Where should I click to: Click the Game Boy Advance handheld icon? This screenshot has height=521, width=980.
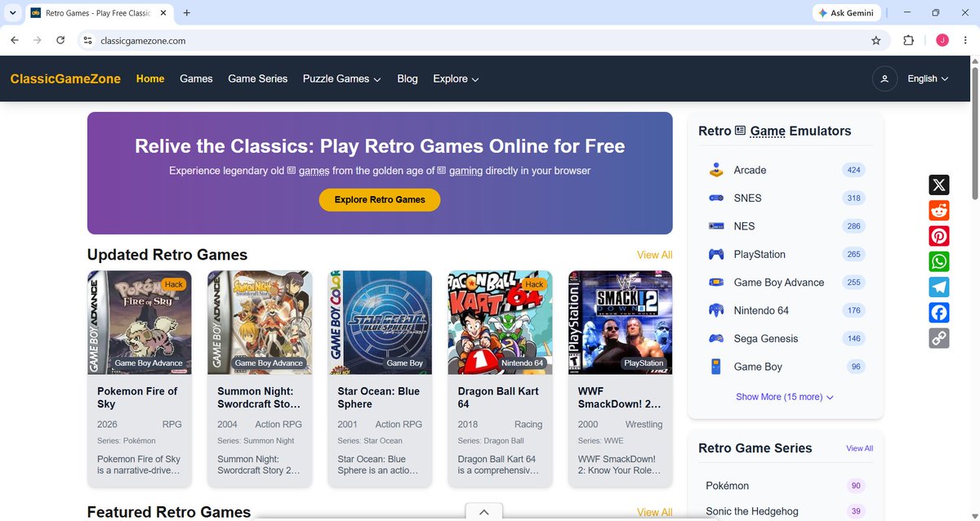[x=715, y=283]
